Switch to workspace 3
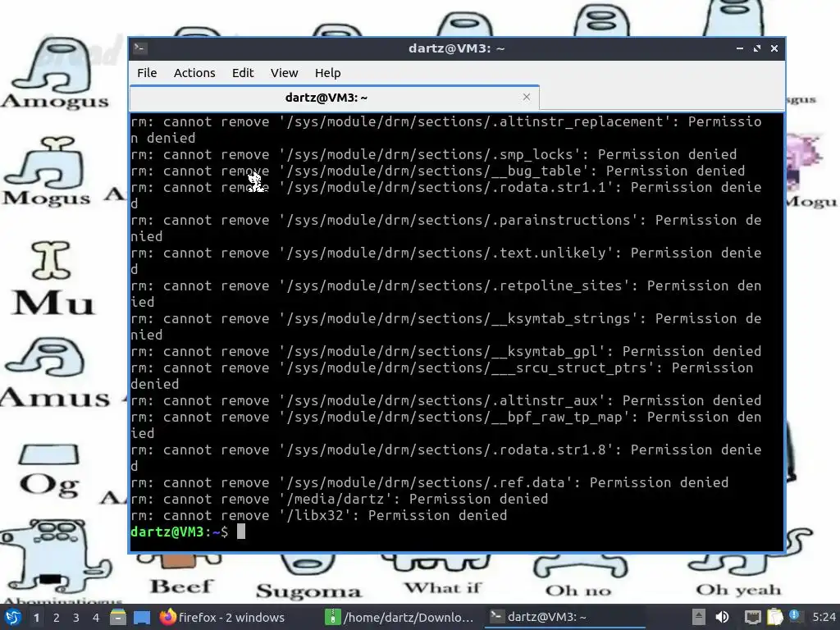Image resolution: width=840 pixels, height=630 pixels. pos(76,618)
